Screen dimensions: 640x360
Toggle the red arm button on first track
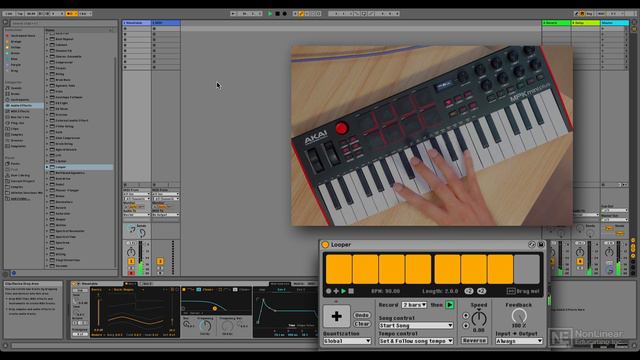click(x=131, y=273)
